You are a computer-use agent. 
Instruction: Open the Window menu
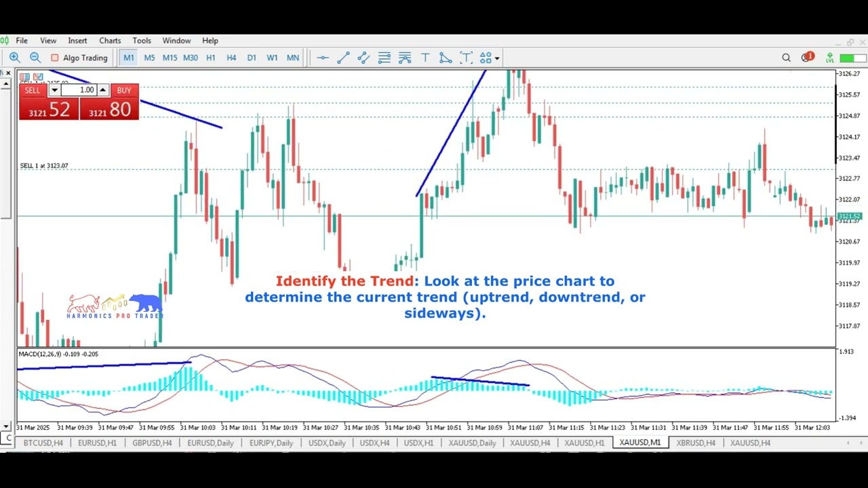click(x=176, y=41)
